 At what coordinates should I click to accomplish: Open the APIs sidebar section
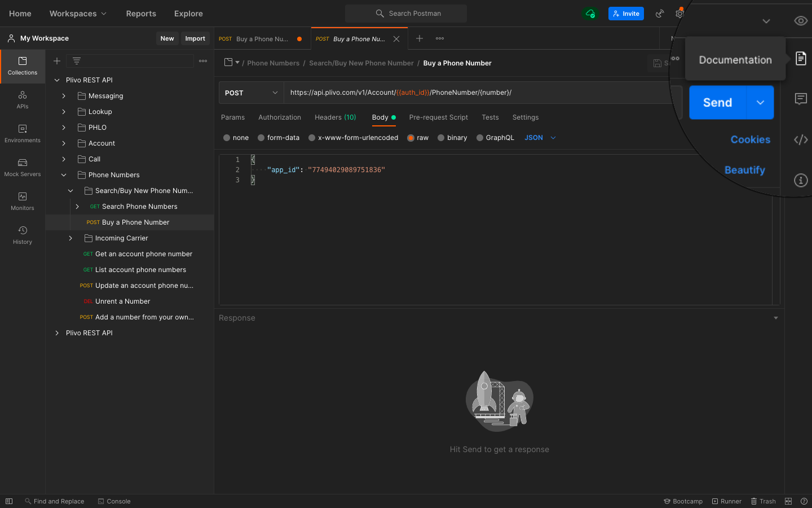[x=23, y=100]
